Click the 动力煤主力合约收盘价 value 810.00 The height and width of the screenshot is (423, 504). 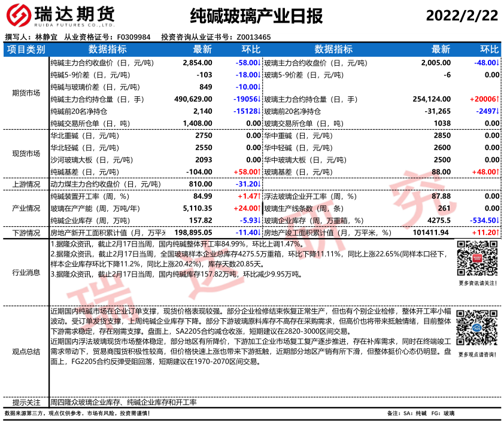click(x=200, y=184)
